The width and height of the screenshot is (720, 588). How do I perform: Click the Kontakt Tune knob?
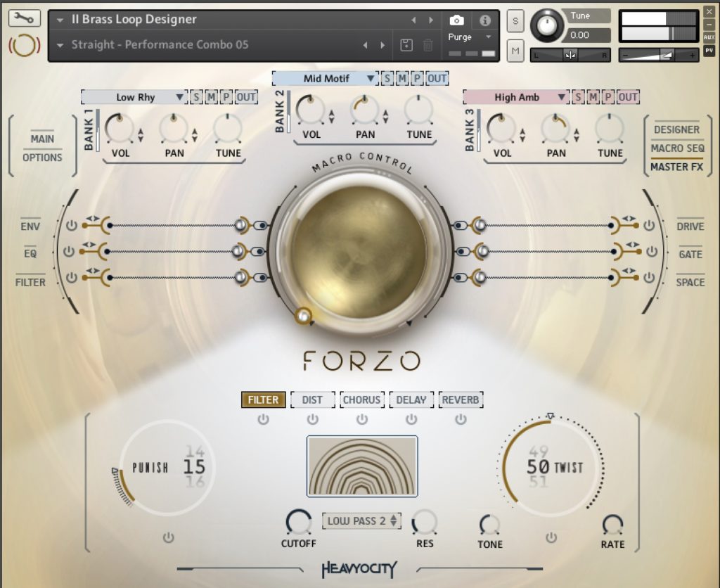[546, 25]
